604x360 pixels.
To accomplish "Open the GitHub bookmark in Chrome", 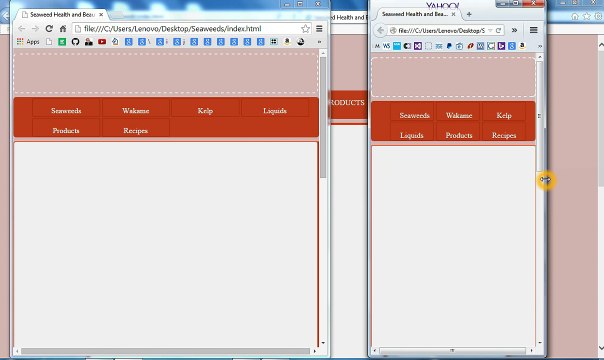I will pyautogui.click(x=76, y=42).
